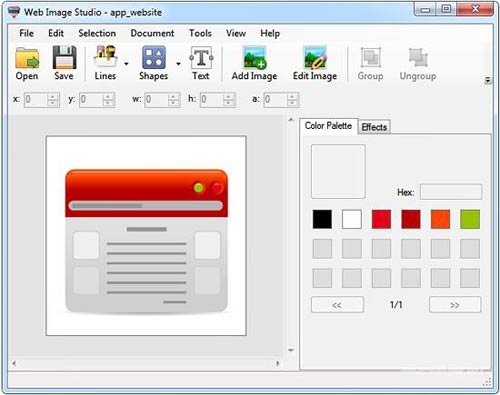This screenshot has width=500, height=395.
Task: Select the Lines tool icon
Action: tap(106, 57)
